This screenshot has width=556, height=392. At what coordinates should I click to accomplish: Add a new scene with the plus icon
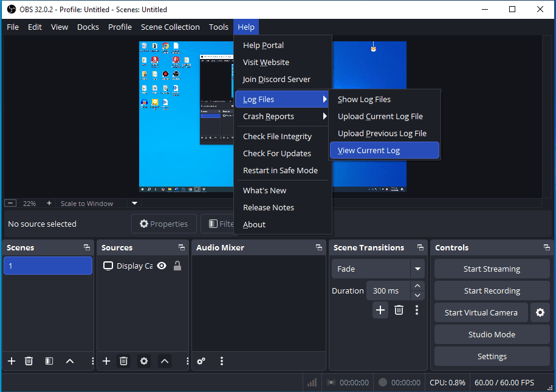click(11, 361)
